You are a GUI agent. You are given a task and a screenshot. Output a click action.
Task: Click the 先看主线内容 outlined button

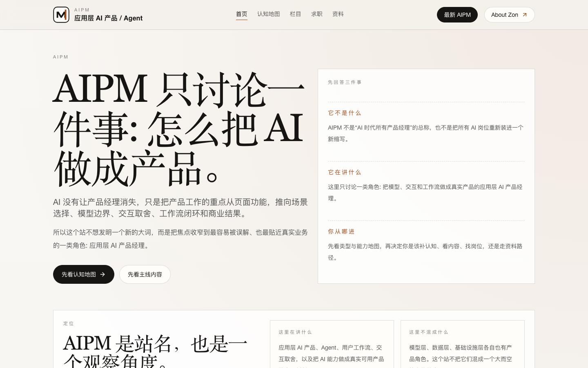click(145, 274)
